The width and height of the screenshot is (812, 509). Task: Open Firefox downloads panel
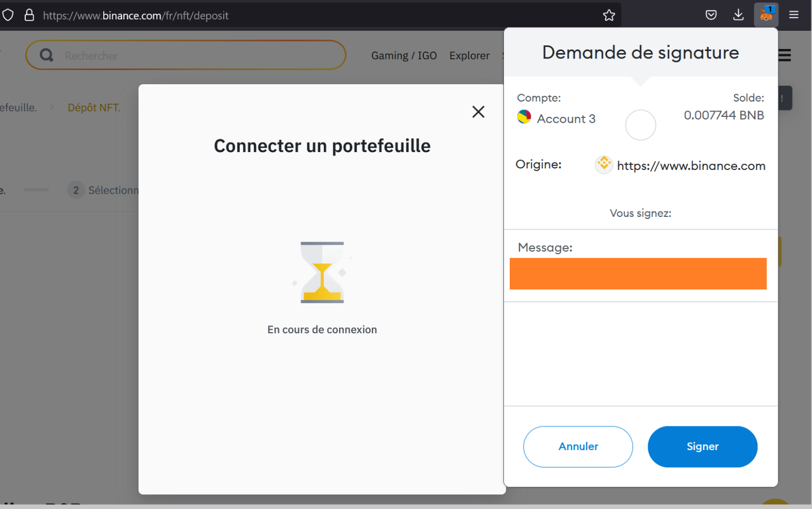click(738, 15)
